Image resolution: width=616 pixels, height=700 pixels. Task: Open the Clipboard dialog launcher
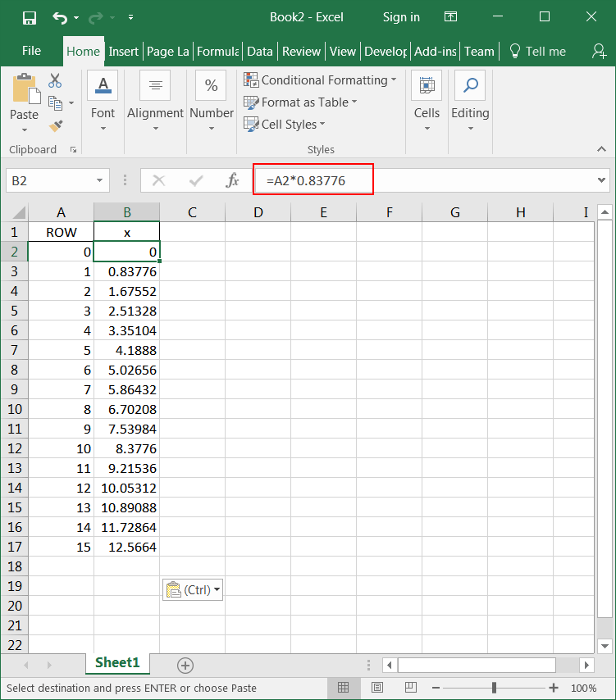point(73,150)
